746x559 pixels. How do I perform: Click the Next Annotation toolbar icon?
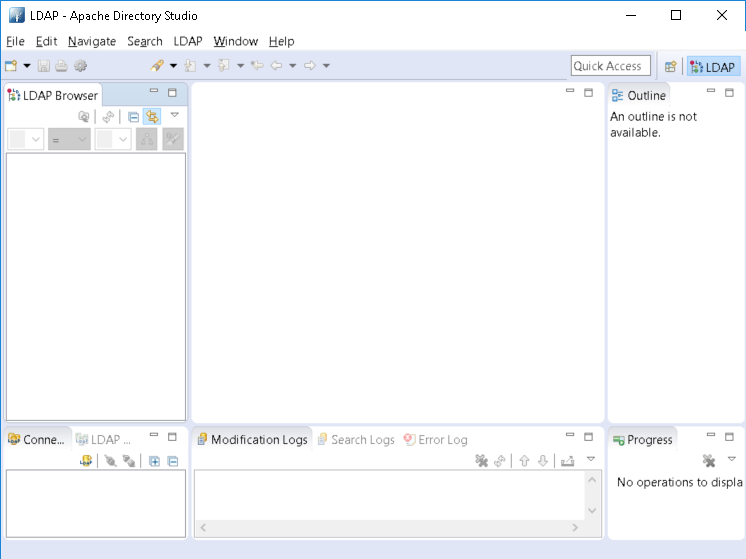coord(190,66)
